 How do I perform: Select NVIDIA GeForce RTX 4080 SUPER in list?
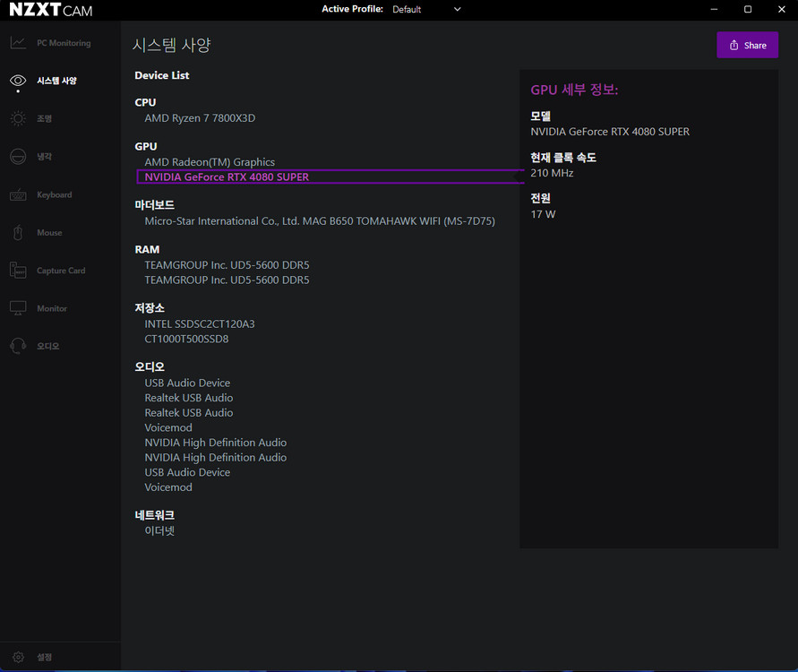(227, 177)
